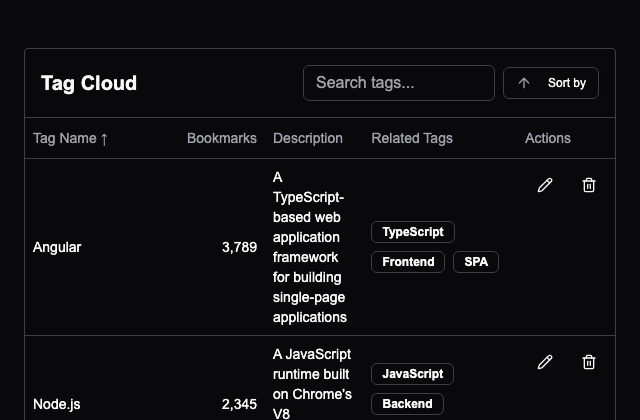Screen dimensions: 640x420
Task: Edit the Angular tag with pencil icon
Action: [x=545, y=185]
